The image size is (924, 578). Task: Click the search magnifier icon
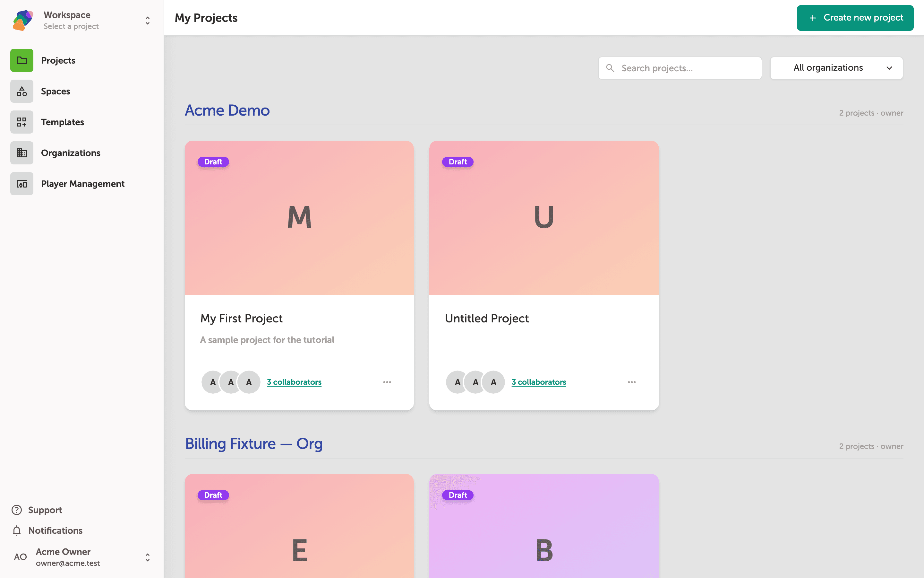610,68
